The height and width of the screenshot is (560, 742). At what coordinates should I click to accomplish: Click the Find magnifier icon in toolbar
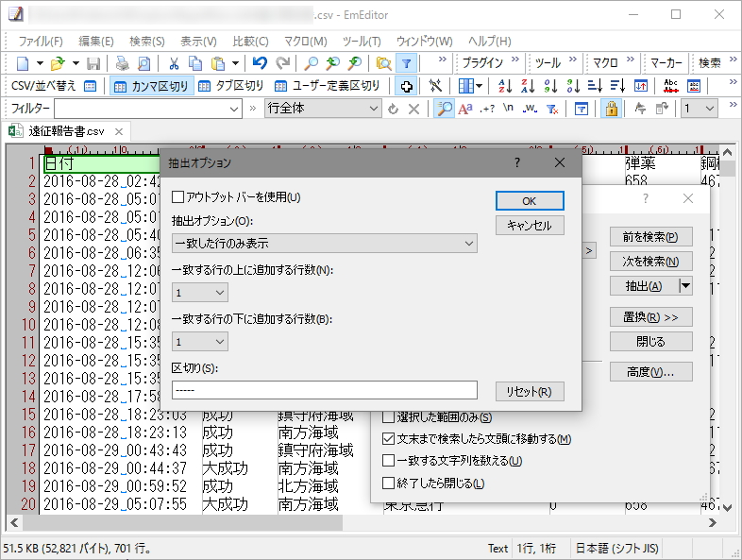click(311, 63)
